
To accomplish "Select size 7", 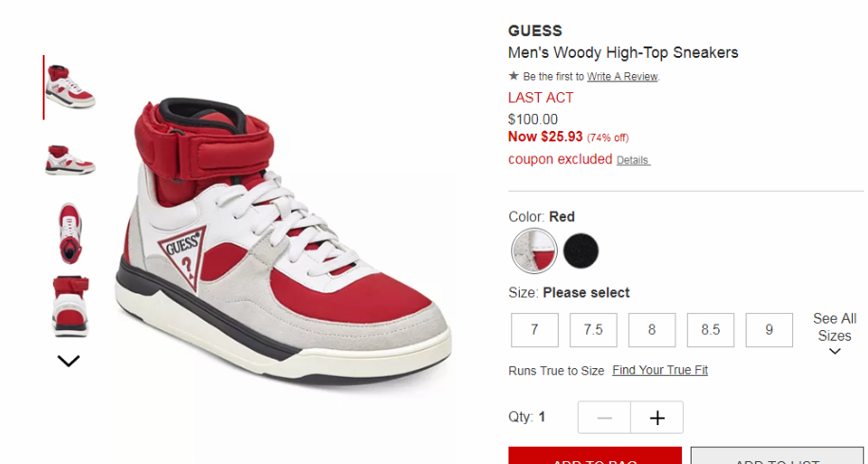I will pyautogui.click(x=535, y=330).
